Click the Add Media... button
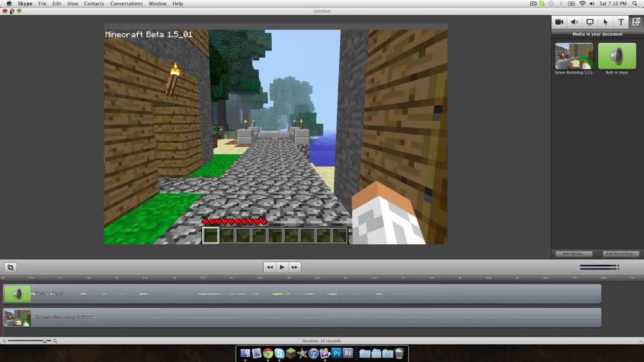This screenshot has height=362, width=644. tap(573, 253)
